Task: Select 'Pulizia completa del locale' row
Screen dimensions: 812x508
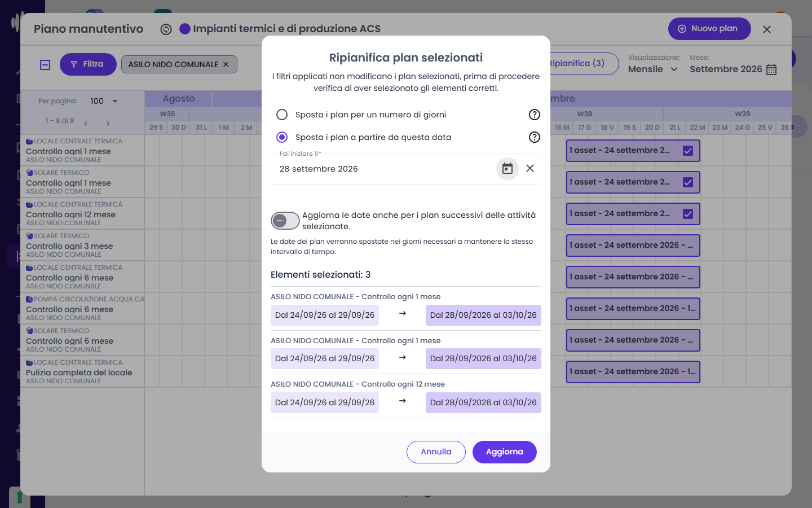Action: click(82, 372)
